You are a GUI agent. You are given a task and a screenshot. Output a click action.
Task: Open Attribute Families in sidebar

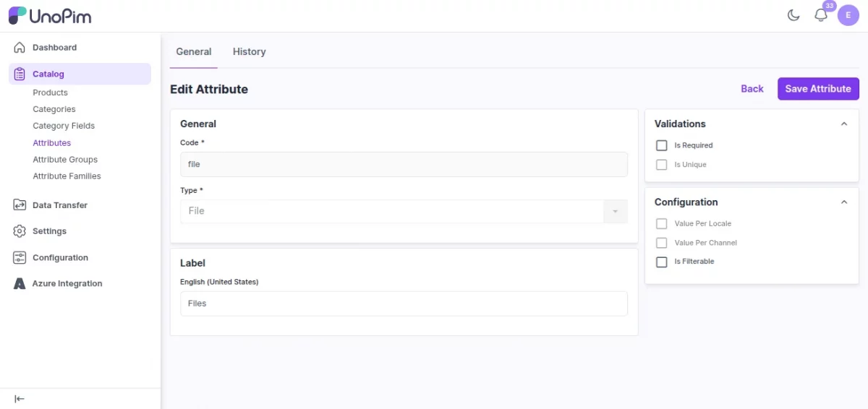pyautogui.click(x=67, y=176)
